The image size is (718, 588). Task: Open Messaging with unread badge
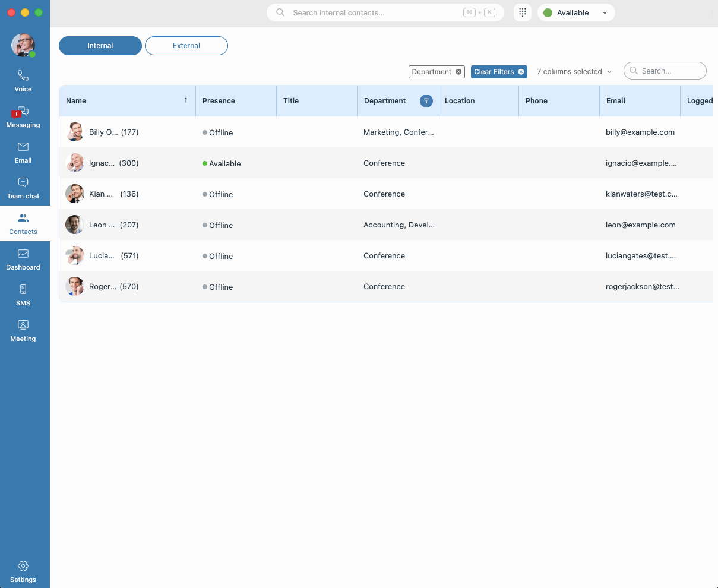(23, 117)
